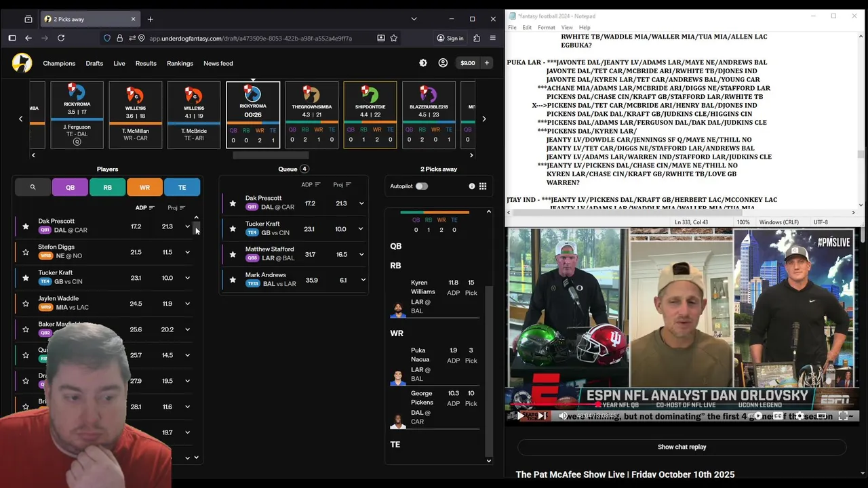Screen dimensions: 868x488
Task: Select Puka Nacua in my roster
Action: point(434,364)
